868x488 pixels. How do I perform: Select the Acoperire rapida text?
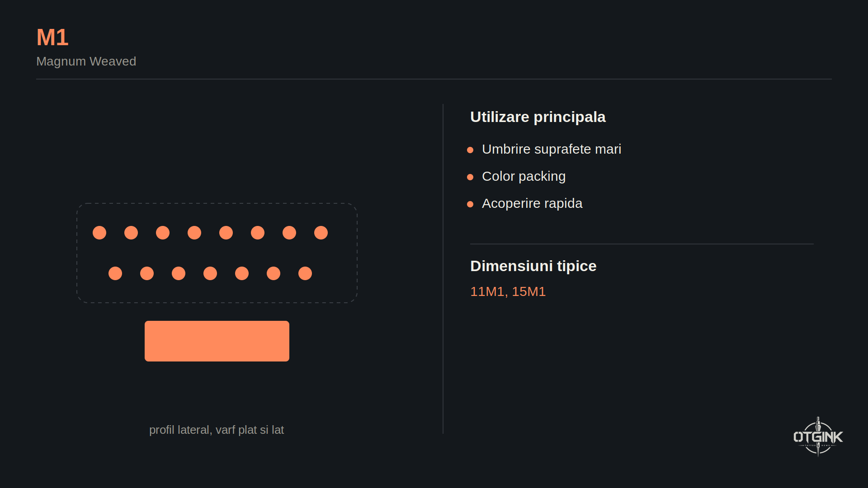(x=532, y=203)
